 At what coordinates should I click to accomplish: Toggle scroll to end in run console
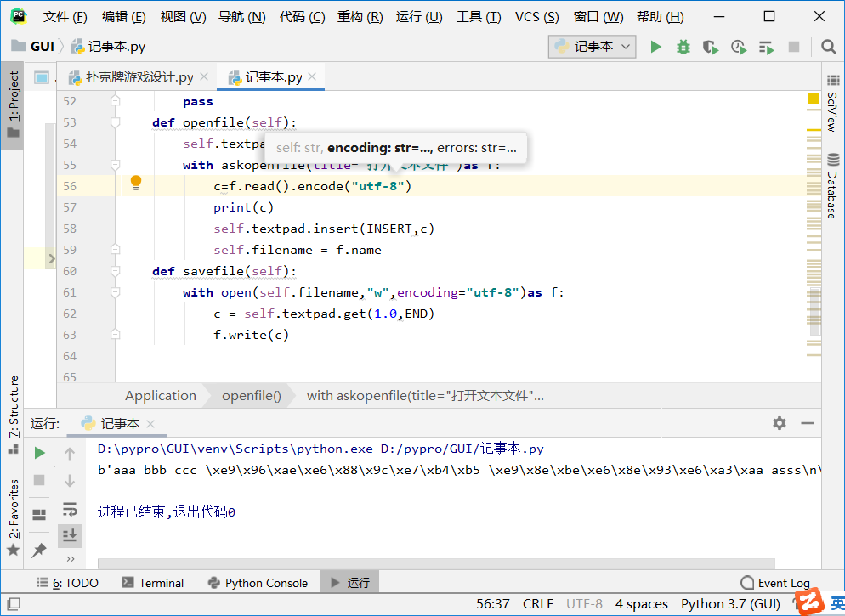pos(70,536)
